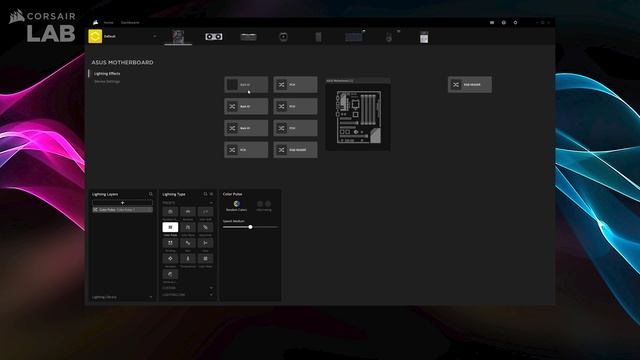Screen dimensions: 640x360
Task: Collapse the Presets section in Lighting Type
Action: pyautogui.click(x=211, y=203)
